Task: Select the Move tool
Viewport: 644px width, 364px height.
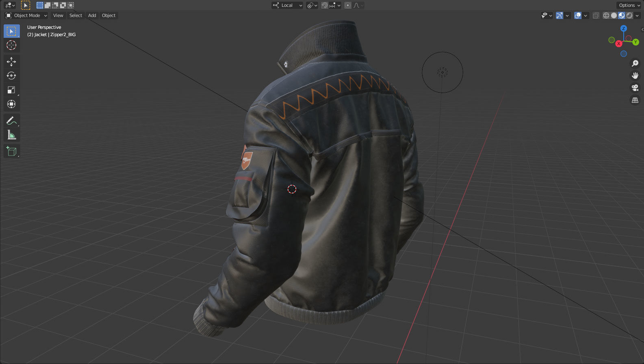Action: pos(11,61)
